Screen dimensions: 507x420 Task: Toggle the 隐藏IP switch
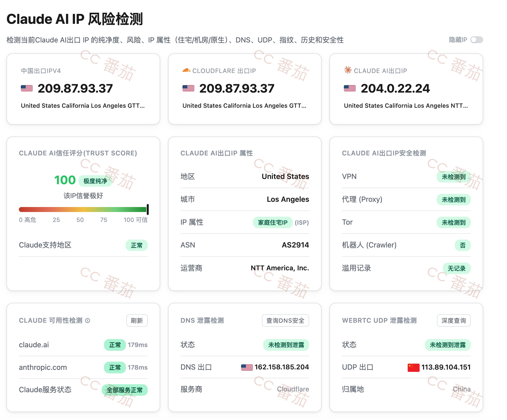[x=476, y=40]
